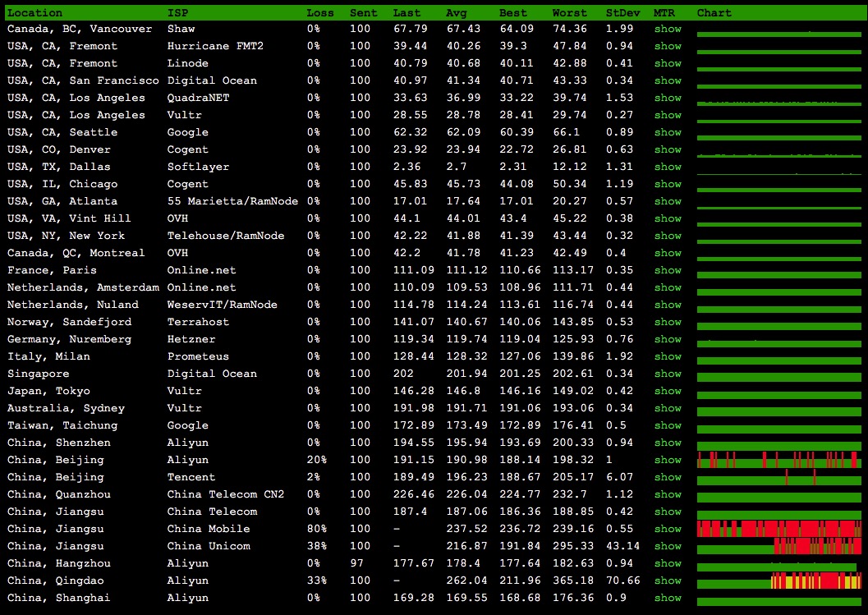The image size is (868, 615).
Task: Select the 38% loss value
Action: (317, 546)
